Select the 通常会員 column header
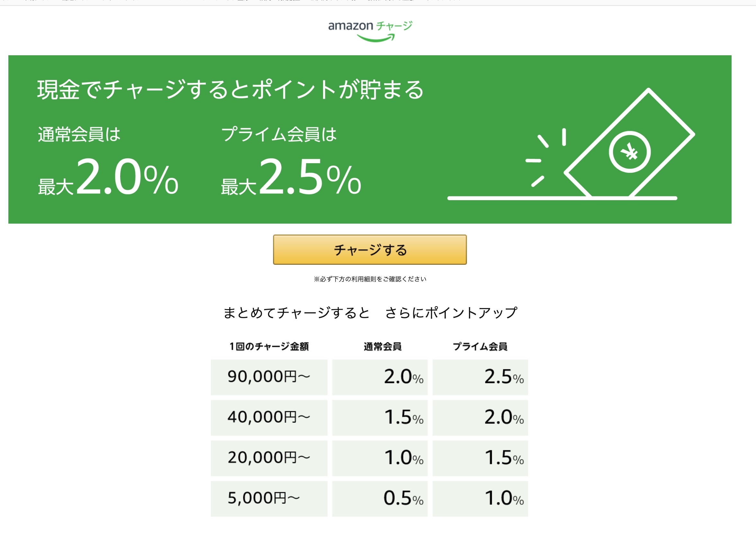The height and width of the screenshot is (534, 756). tap(382, 346)
